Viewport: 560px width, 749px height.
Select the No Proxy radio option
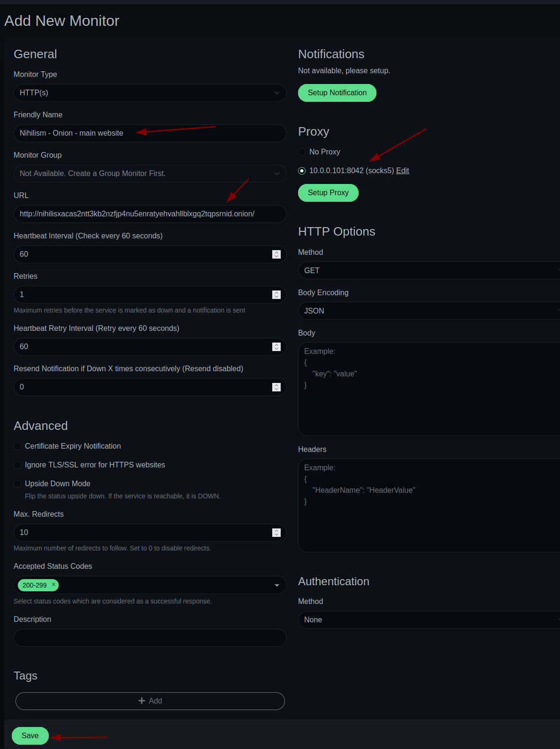pos(302,152)
